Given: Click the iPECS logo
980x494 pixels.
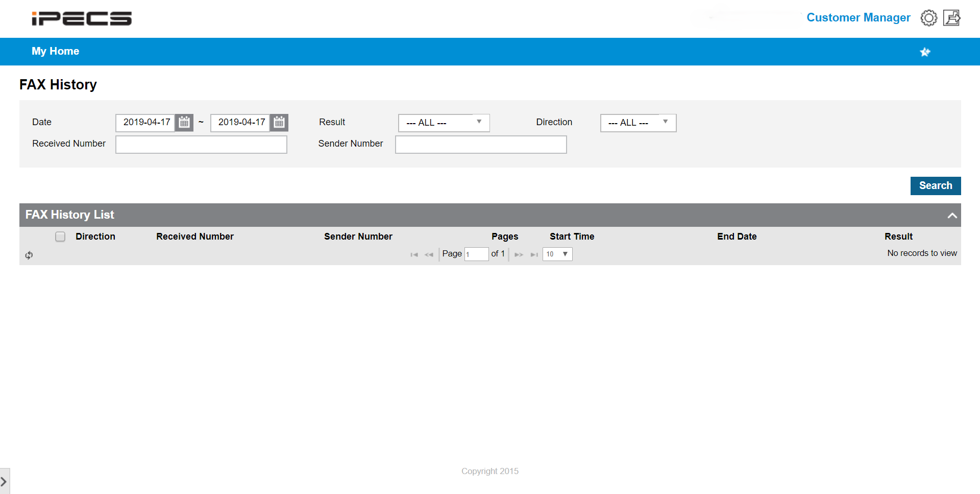Looking at the screenshot, I should (82, 18).
